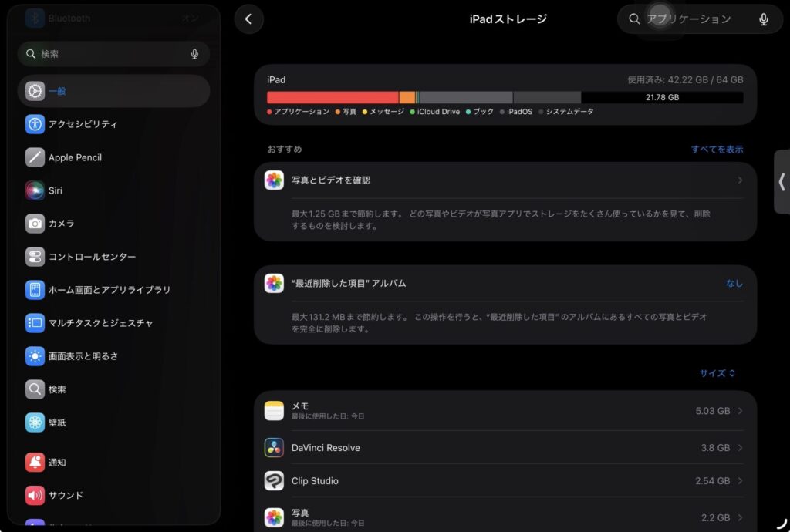Expand the 写真 app row chevron
The height and width of the screenshot is (532, 790).
coord(739,517)
